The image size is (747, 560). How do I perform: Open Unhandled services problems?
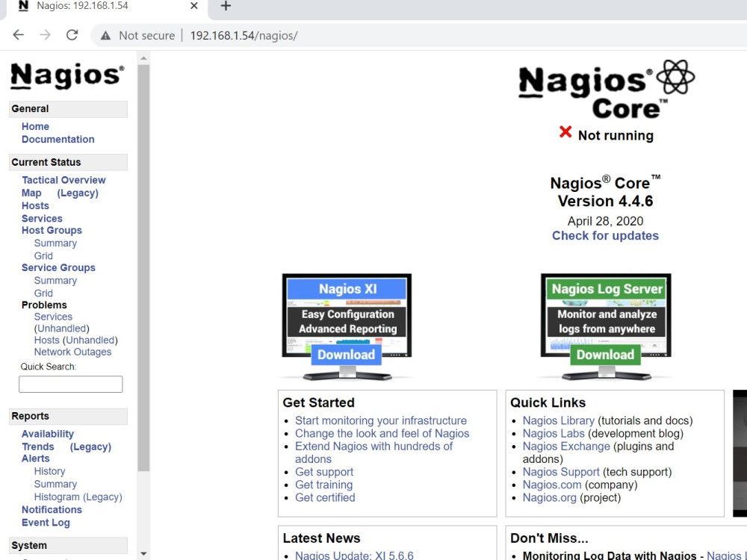[62, 329]
